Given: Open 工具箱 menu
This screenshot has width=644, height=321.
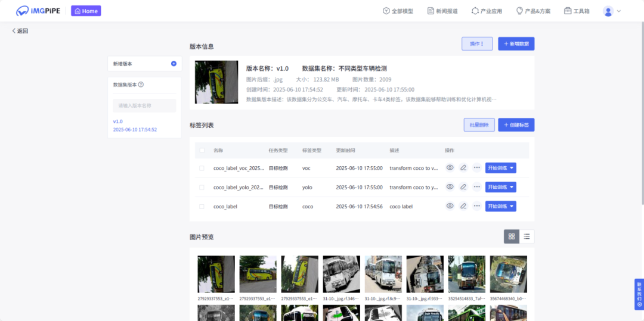Looking at the screenshot, I should (x=577, y=11).
